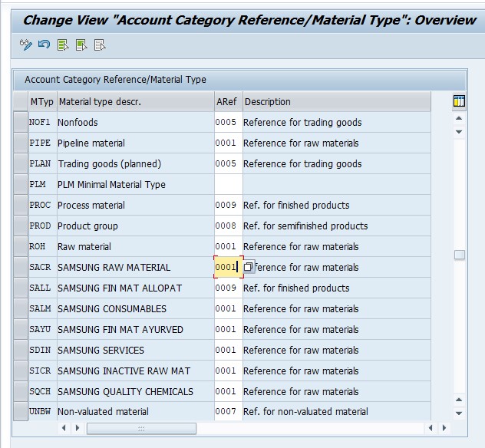Viewport: 485px width, 448px height.
Task: Select the row selector for SICR
Action: click(21, 371)
